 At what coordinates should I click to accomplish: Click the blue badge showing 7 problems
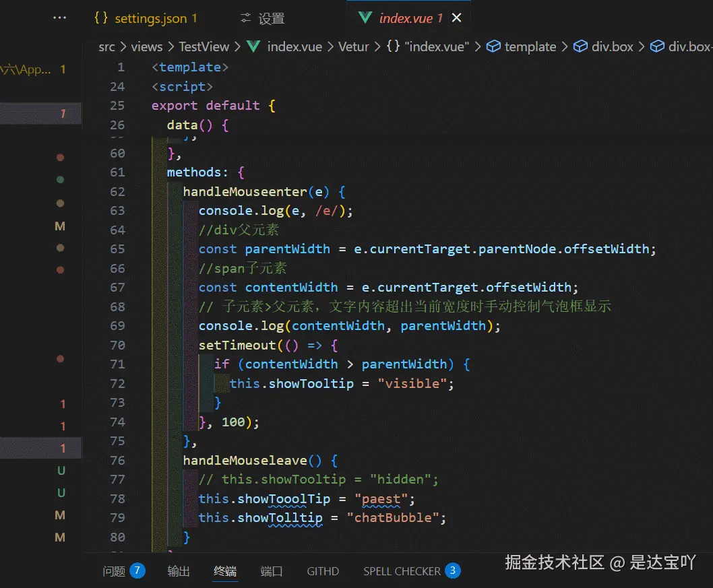click(137, 570)
